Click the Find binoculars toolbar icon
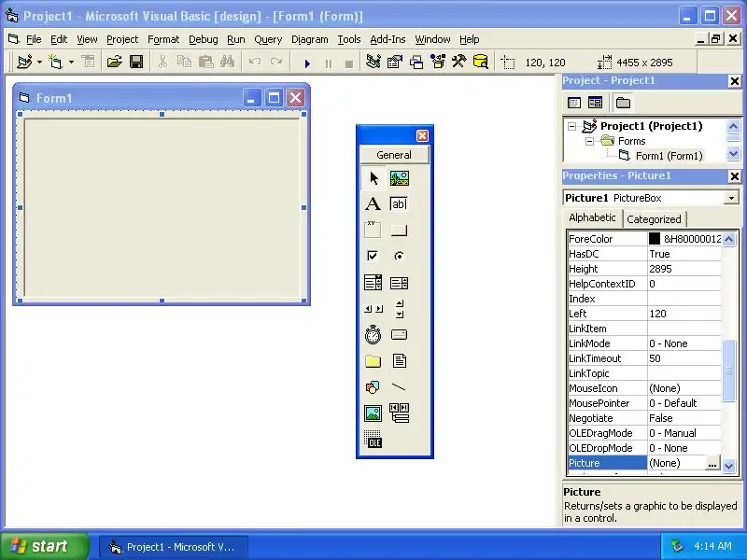Image resolution: width=747 pixels, height=560 pixels. (x=227, y=62)
